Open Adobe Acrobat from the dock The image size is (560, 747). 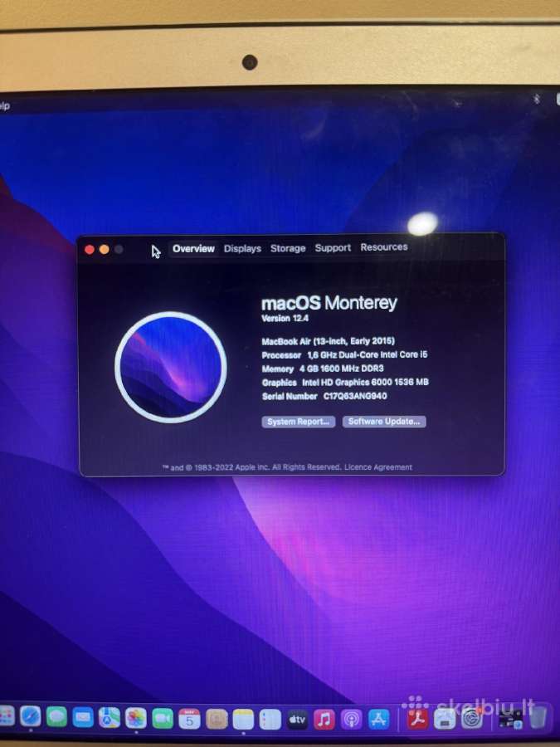417,719
